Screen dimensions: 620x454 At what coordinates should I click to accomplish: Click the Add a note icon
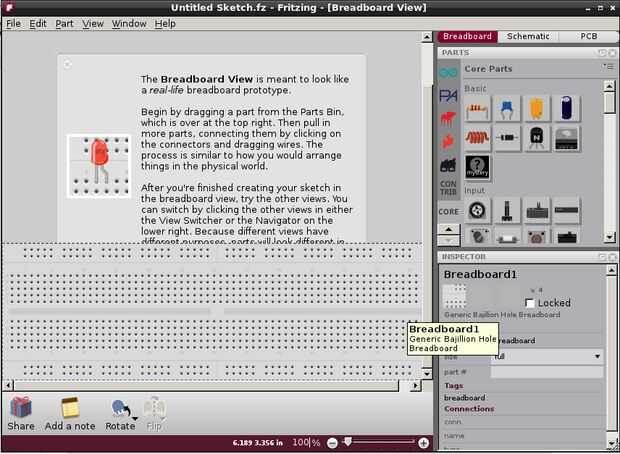pos(70,407)
